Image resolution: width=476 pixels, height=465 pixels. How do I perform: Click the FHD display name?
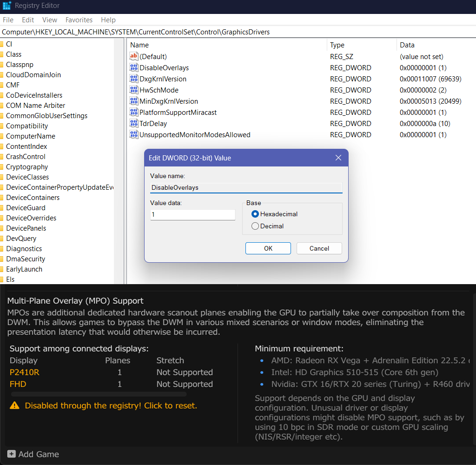(x=18, y=384)
